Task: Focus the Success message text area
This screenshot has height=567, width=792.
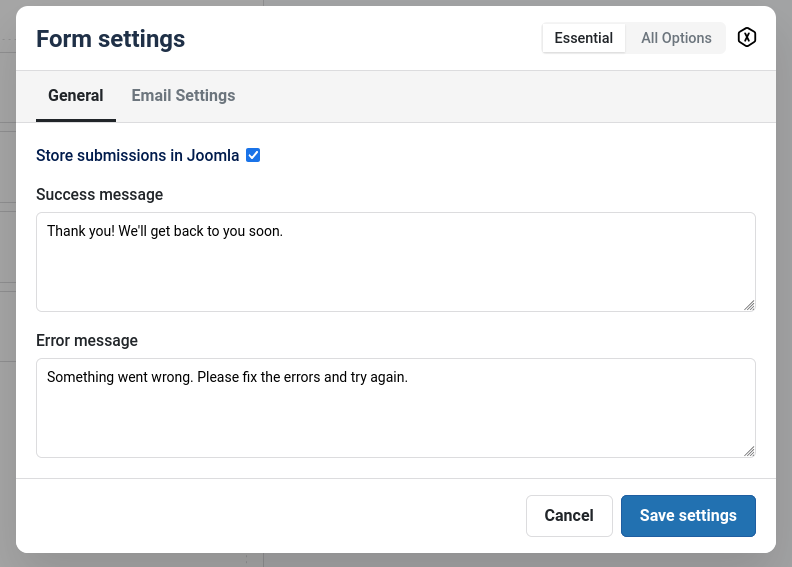Action: 396,262
